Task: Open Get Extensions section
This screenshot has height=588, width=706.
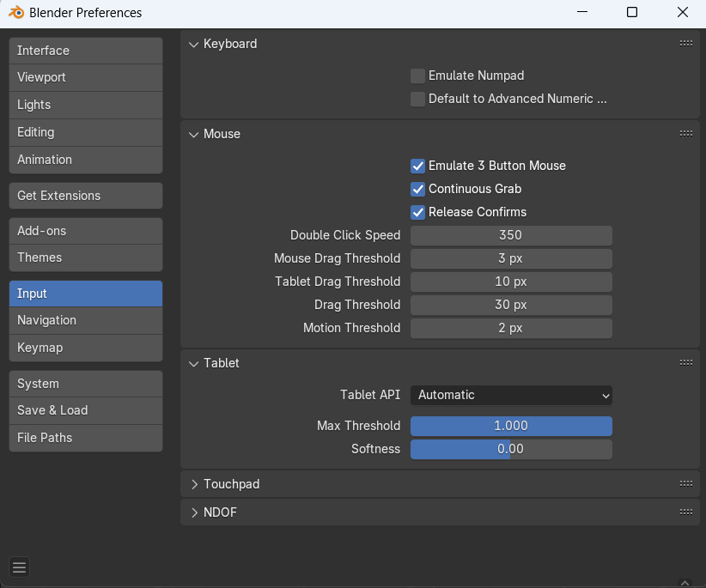Action: (86, 196)
